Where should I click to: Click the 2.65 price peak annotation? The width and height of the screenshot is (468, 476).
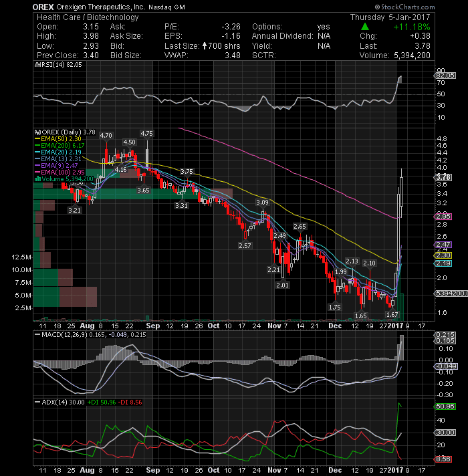pos(300,227)
